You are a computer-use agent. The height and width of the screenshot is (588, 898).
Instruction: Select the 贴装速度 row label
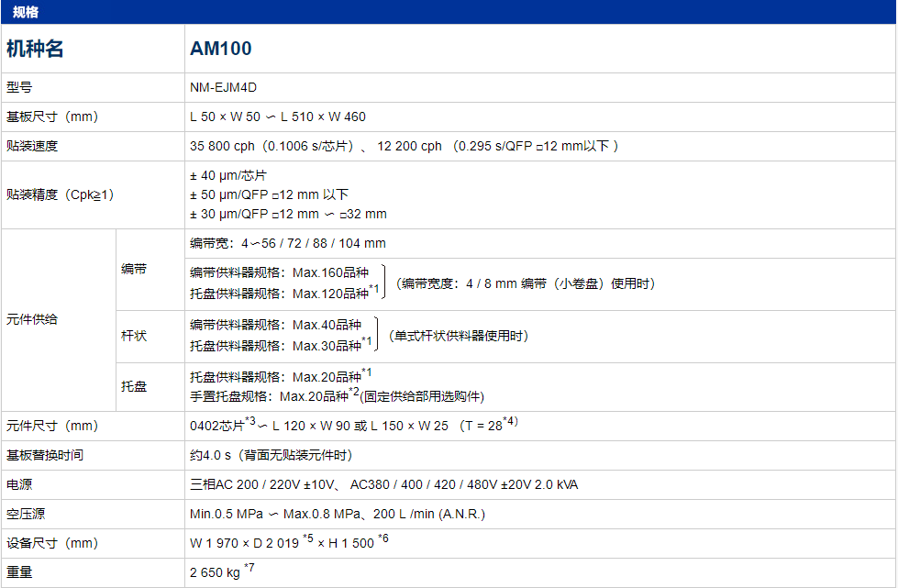click(32, 146)
